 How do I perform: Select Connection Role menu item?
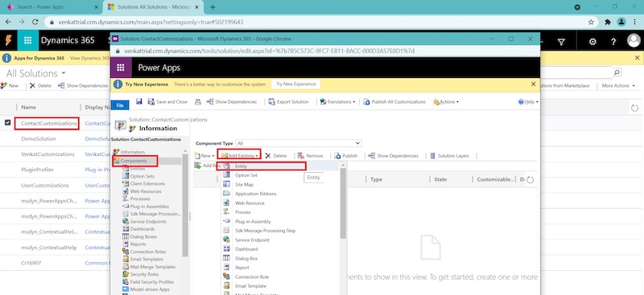coord(252,277)
